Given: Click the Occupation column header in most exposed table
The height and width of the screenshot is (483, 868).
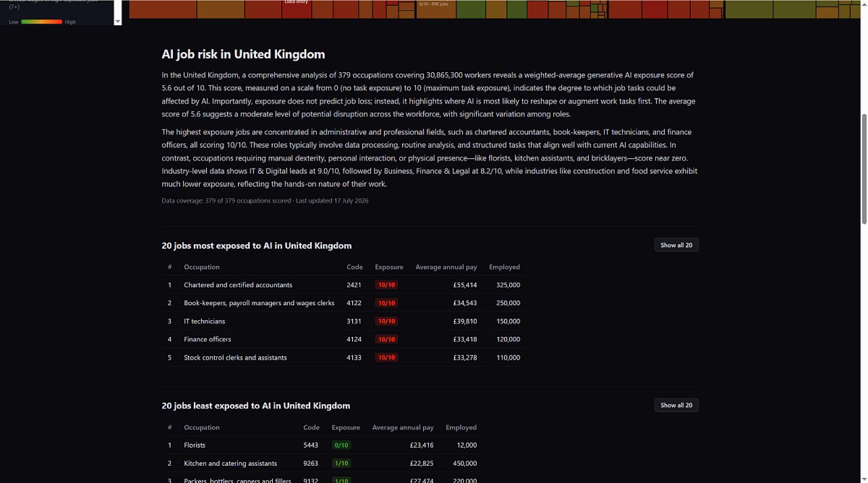Looking at the screenshot, I should click(202, 267).
